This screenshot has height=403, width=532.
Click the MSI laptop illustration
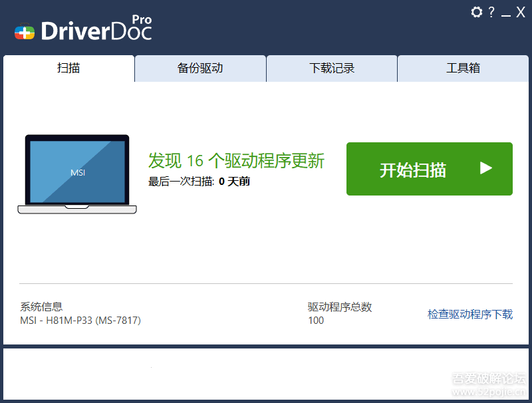click(77, 174)
